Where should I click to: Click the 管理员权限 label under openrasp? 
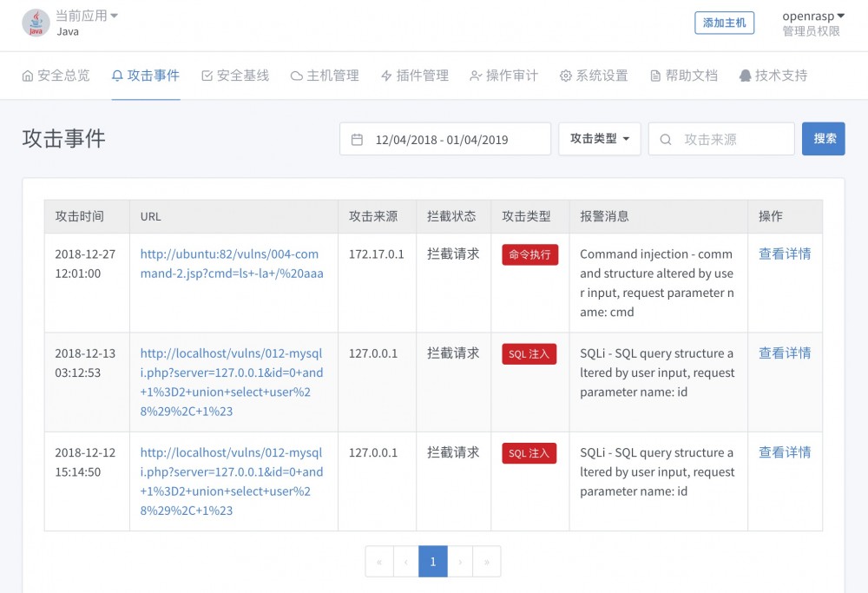coord(811,31)
